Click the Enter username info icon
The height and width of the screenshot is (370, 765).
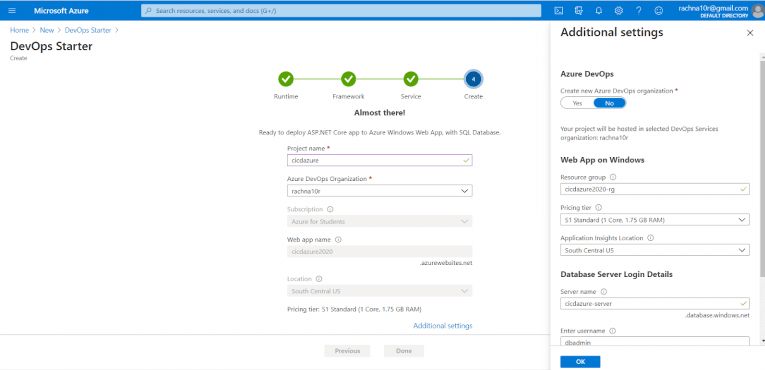click(613, 330)
